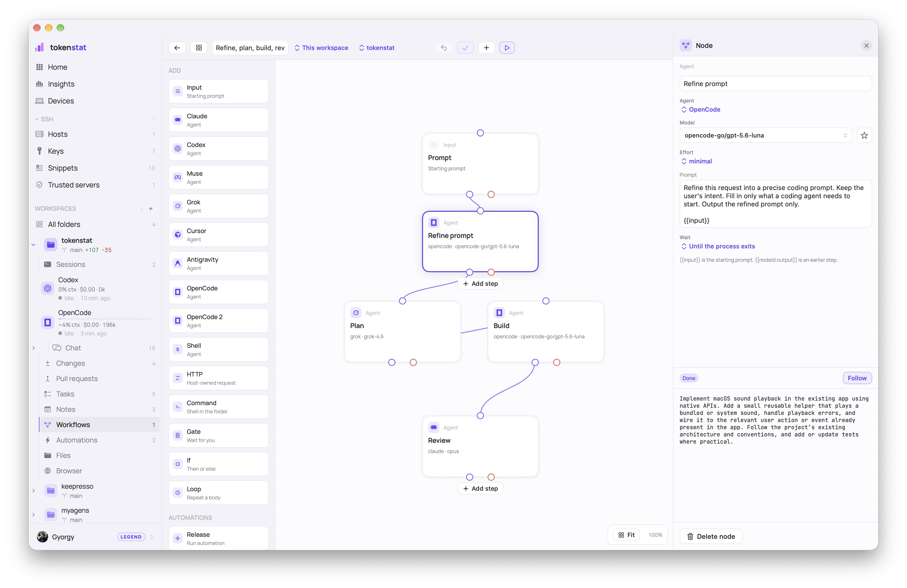
Task: Edit the Refine prompt name field
Action: coord(776,83)
